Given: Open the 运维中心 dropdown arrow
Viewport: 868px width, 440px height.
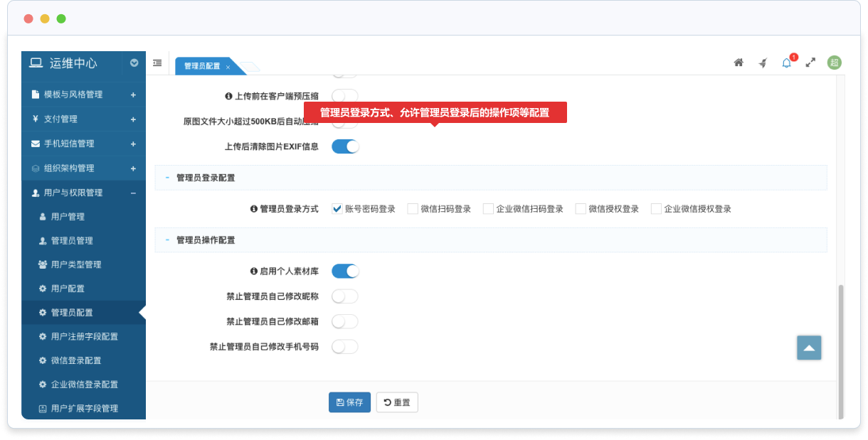Looking at the screenshot, I should point(134,63).
